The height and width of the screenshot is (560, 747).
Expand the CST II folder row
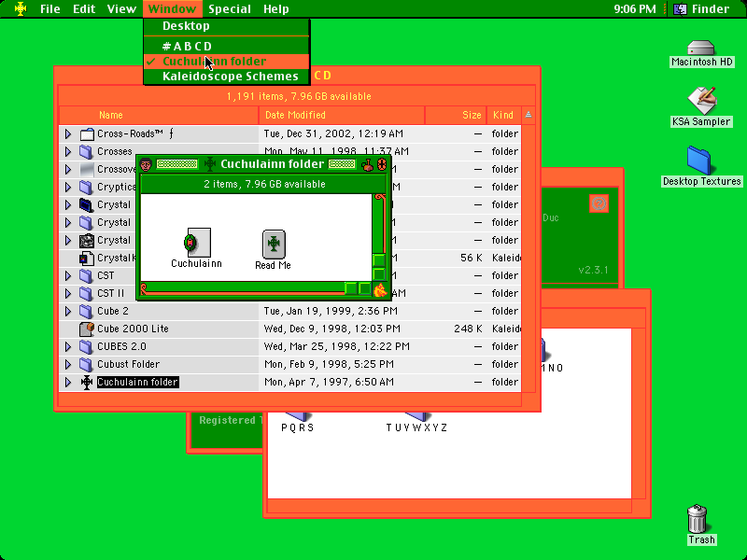[68, 294]
